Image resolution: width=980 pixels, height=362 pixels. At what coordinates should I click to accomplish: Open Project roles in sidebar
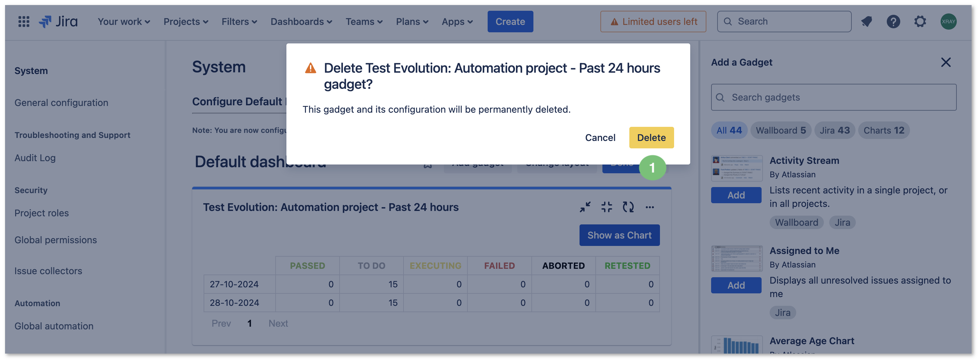(41, 213)
